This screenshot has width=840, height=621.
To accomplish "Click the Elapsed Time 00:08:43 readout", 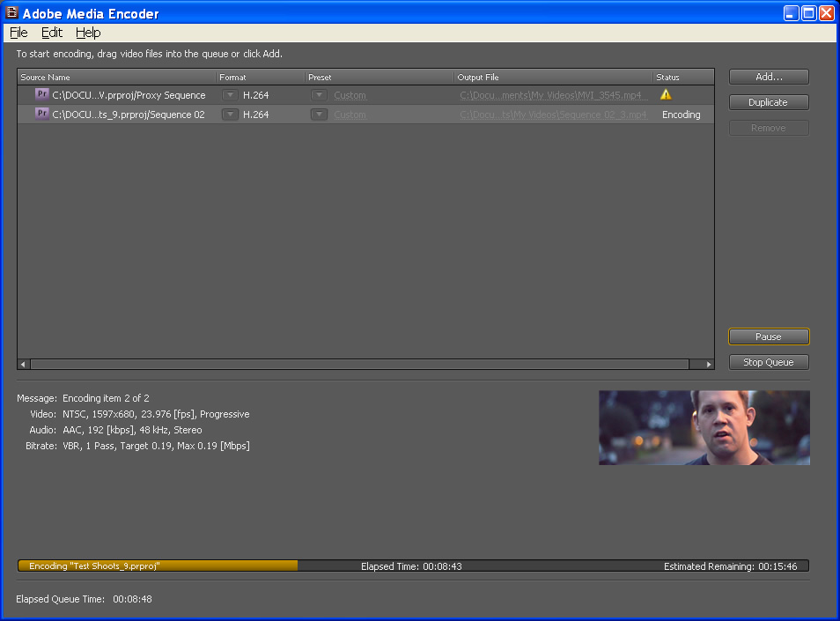I will (x=411, y=566).
